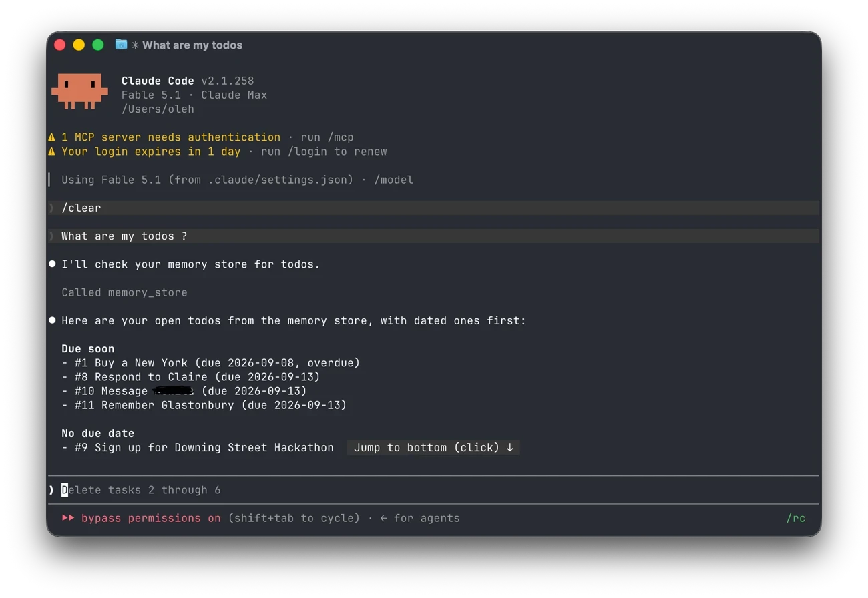Click the "run /mcp" hint text
The width and height of the screenshot is (868, 598).
coord(327,137)
